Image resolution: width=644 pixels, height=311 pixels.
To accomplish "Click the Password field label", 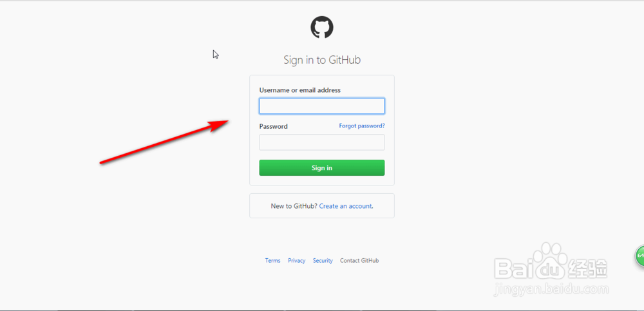I will (274, 126).
